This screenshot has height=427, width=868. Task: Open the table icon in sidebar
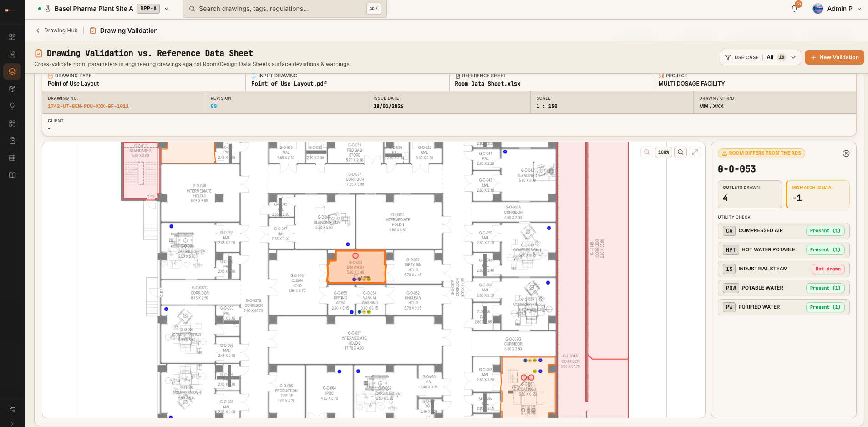pos(12,158)
